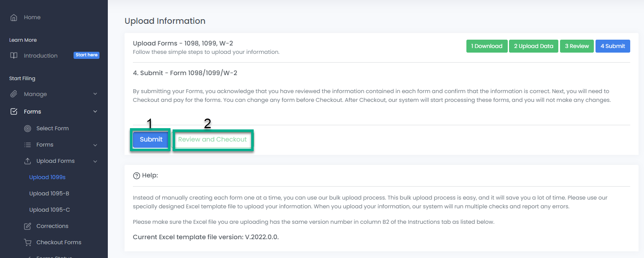
Task: Click the Help question mark icon
Action: click(x=136, y=176)
